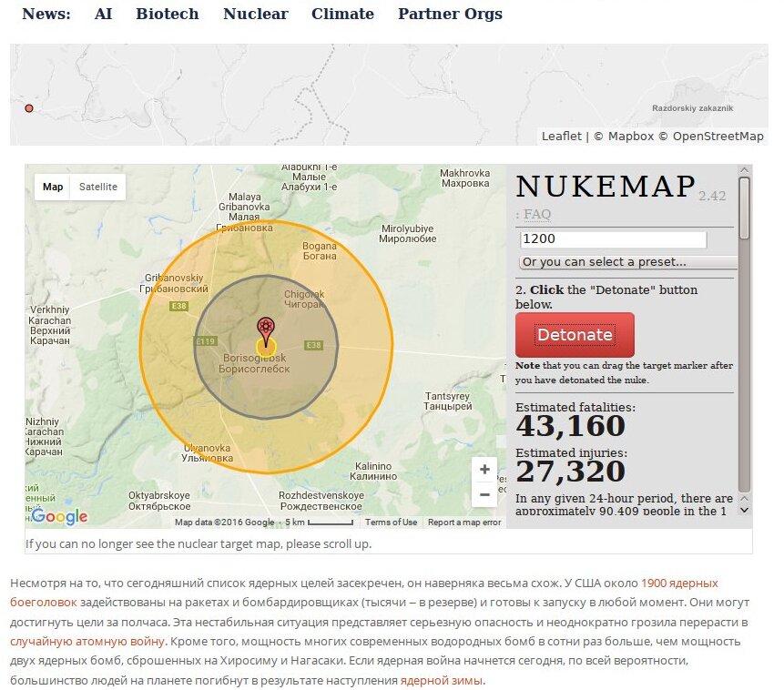784x690 pixels.
Task: Click the Mirolyubiye place label
Action: click(x=408, y=234)
